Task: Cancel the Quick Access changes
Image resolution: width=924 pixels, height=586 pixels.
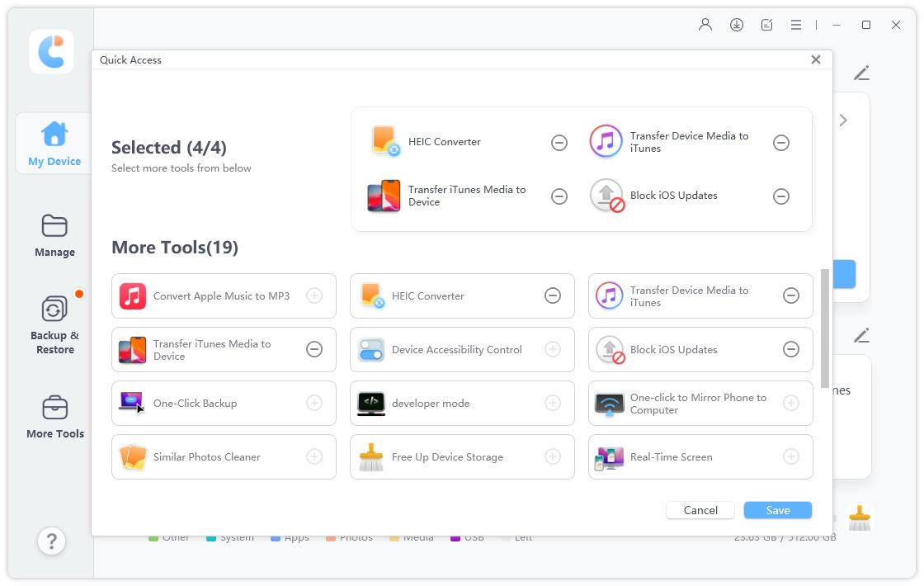Action: coord(700,510)
